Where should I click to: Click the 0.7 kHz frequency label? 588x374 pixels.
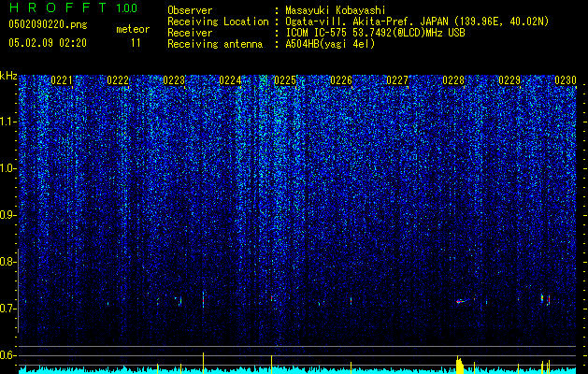pos(7,309)
